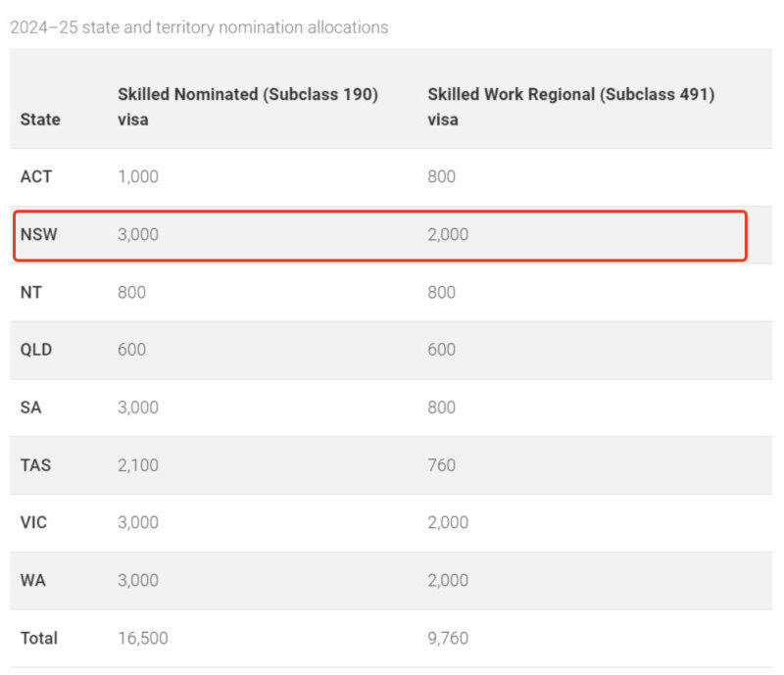784x675 pixels.
Task: Click the TAS Subclass 190 value 2,100
Action: pos(138,465)
